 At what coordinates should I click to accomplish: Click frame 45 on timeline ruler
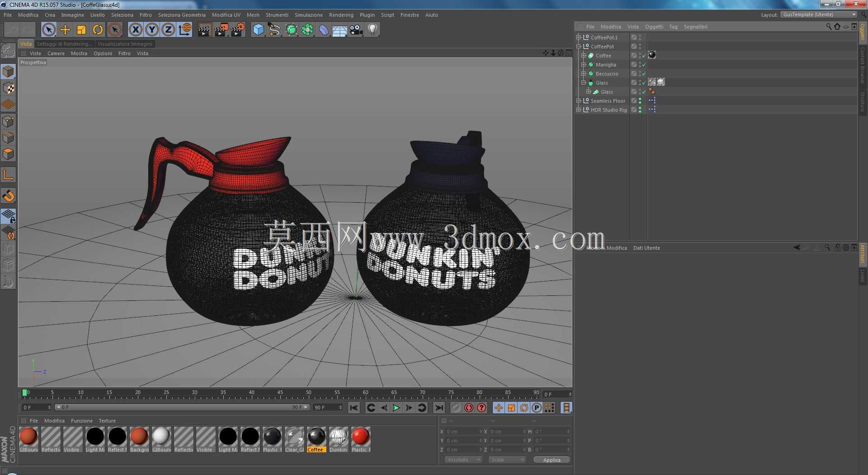point(280,394)
